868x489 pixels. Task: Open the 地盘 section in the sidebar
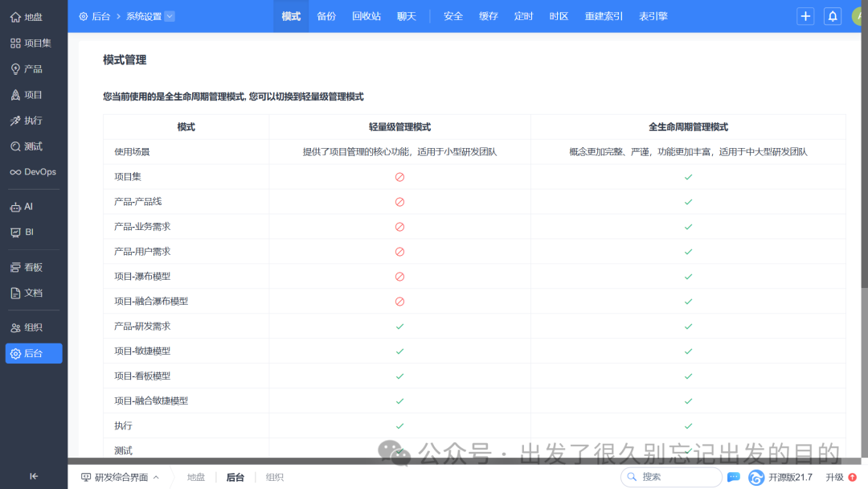pos(32,16)
